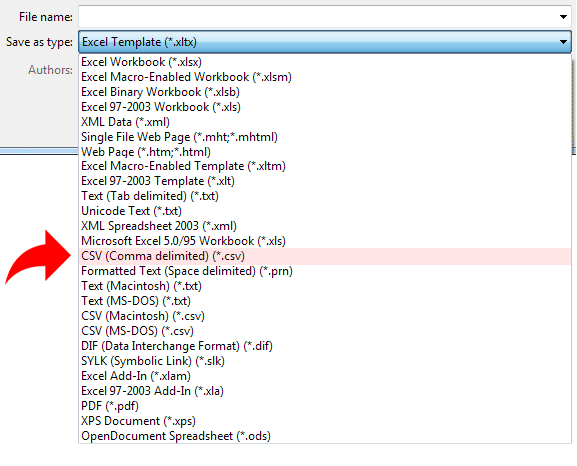
Task: Select Unicode Text (*.txt) format
Action: click(x=325, y=211)
